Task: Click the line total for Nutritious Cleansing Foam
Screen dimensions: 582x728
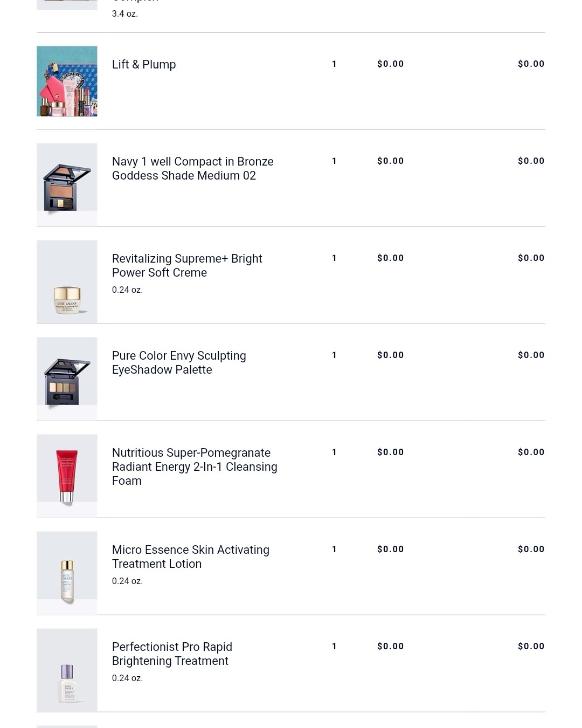Action: (x=531, y=452)
